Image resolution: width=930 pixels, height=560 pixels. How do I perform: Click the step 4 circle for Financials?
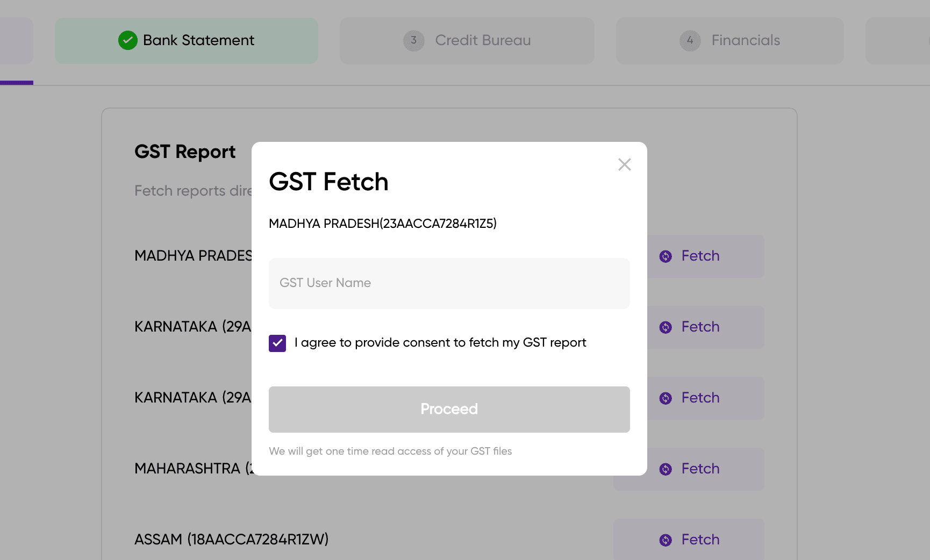(689, 40)
